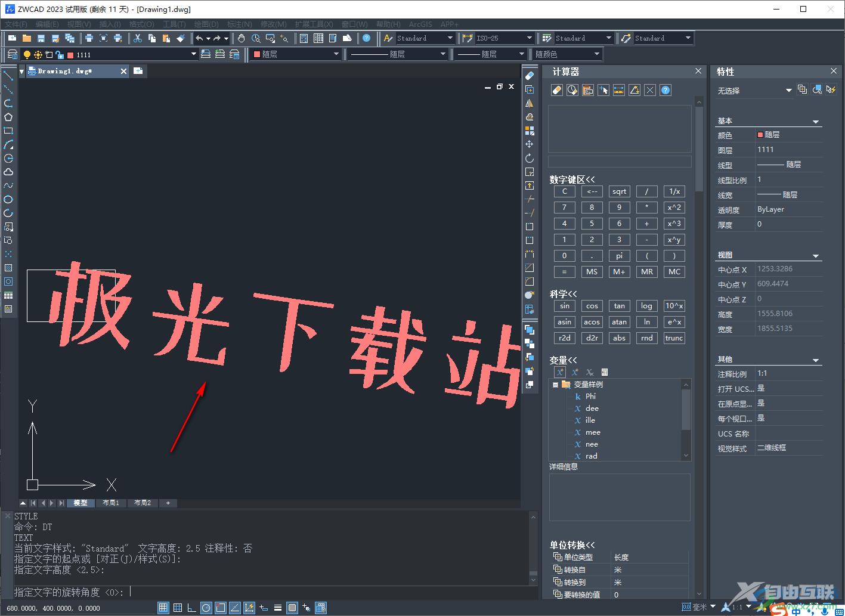Toggle Lineweight display in status bar
The width and height of the screenshot is (845, 616).
(277, 608)
